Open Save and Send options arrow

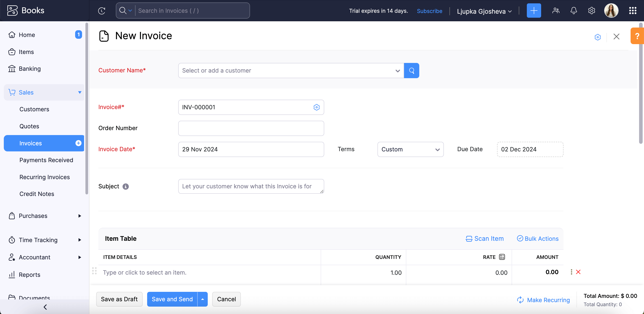pos(203,299)
